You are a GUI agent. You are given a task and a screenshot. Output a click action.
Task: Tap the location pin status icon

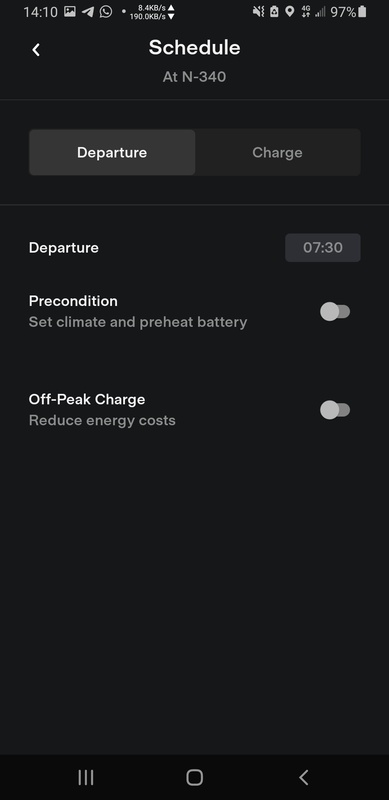coord(289,12)
